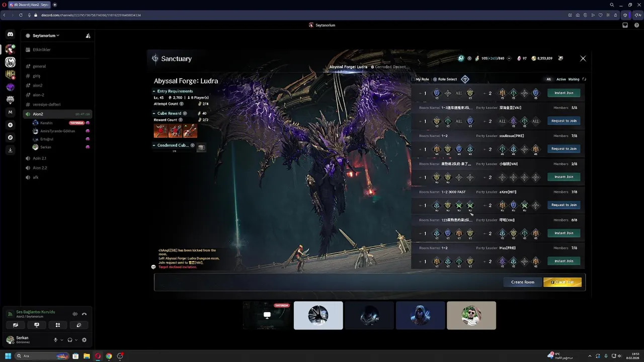Select Kenshin's YAYINDA stream tile
Viewport: 644px width, 362px height.
pyautogui.click(x=267, y=315)
